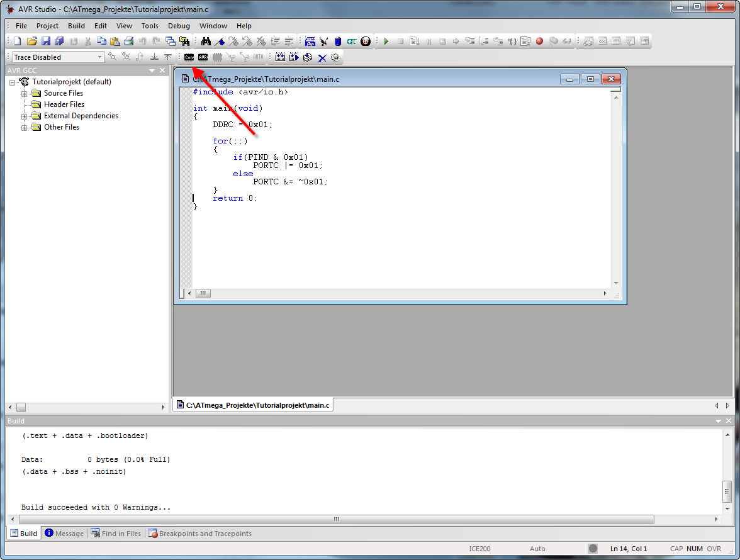Click the Open file folder icon
The width and height of the screenshot is (740, 560).
[31, 42]
